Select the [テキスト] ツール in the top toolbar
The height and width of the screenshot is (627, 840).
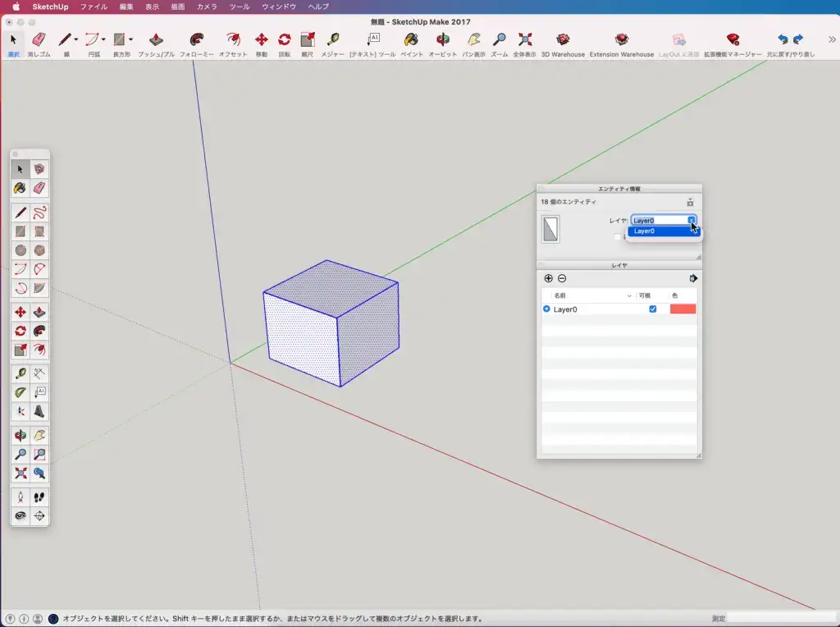372,44
